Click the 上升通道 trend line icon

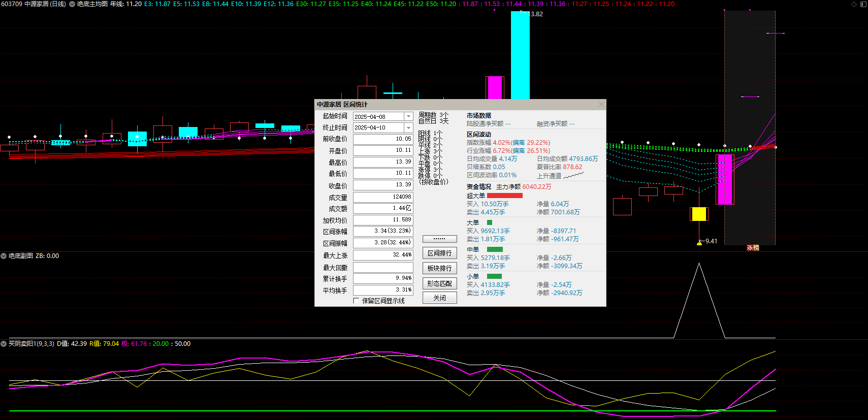[574, 176]
